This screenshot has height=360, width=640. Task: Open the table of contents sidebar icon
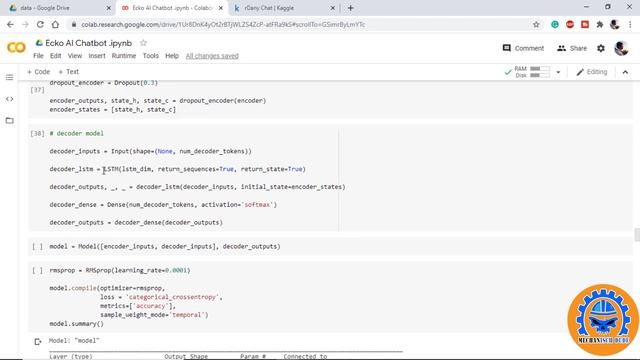coord(9,77)
